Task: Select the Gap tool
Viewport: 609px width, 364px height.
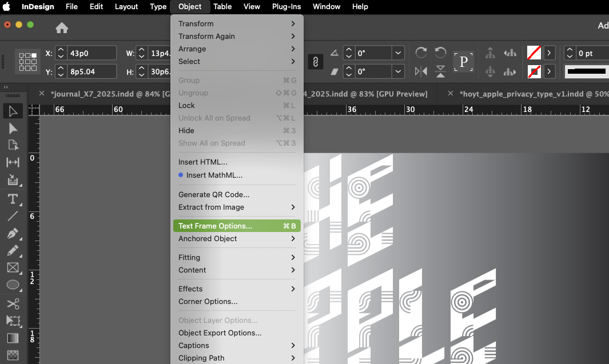Action: point(13,162)
